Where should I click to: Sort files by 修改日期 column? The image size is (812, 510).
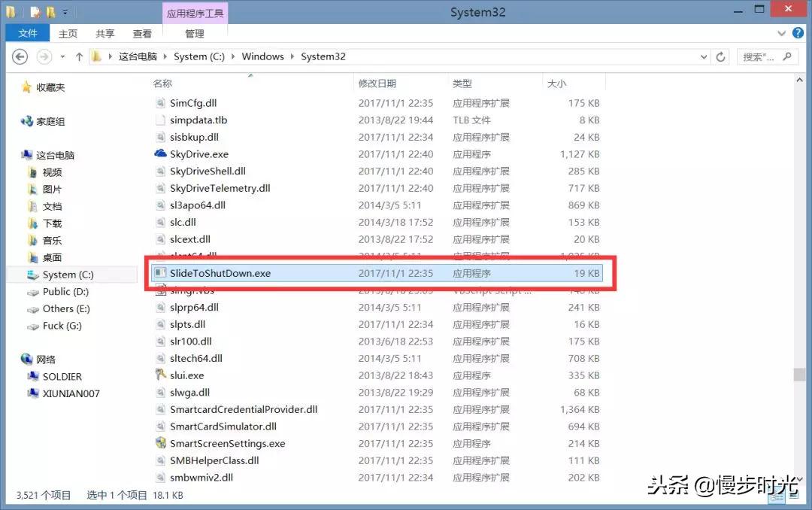pyautogui.click(x=377, y=83)
